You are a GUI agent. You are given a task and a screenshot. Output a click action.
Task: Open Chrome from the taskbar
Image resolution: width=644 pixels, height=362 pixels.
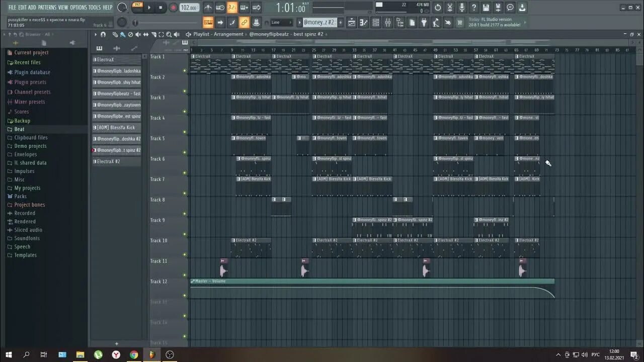coord(134,354)
